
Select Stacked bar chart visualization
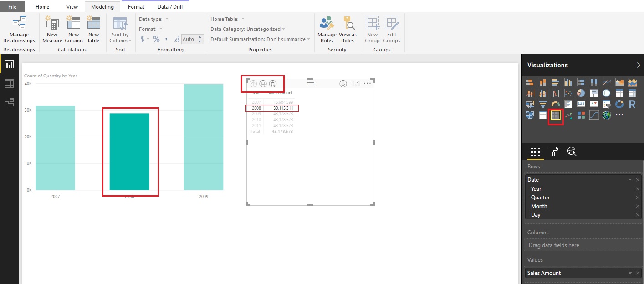point(530,82)
